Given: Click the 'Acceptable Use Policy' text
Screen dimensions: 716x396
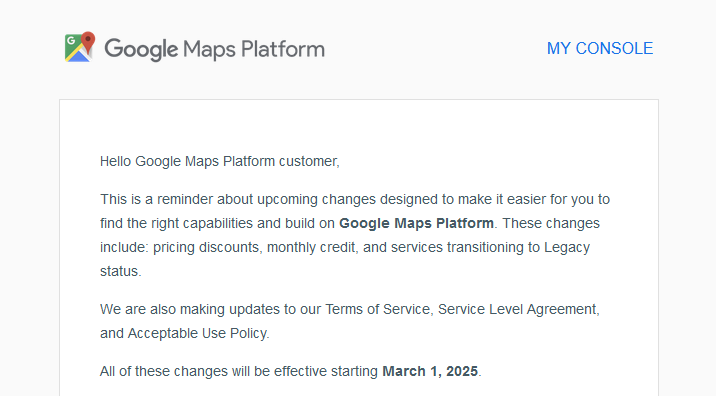Looking at the screenshot, I should 197,333.
